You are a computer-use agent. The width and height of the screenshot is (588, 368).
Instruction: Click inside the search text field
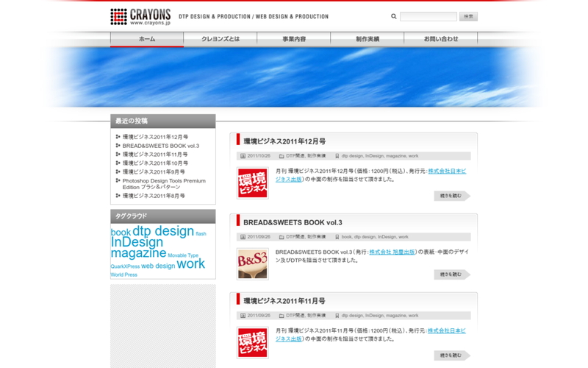pyautogui.click(x=428, y=16)
